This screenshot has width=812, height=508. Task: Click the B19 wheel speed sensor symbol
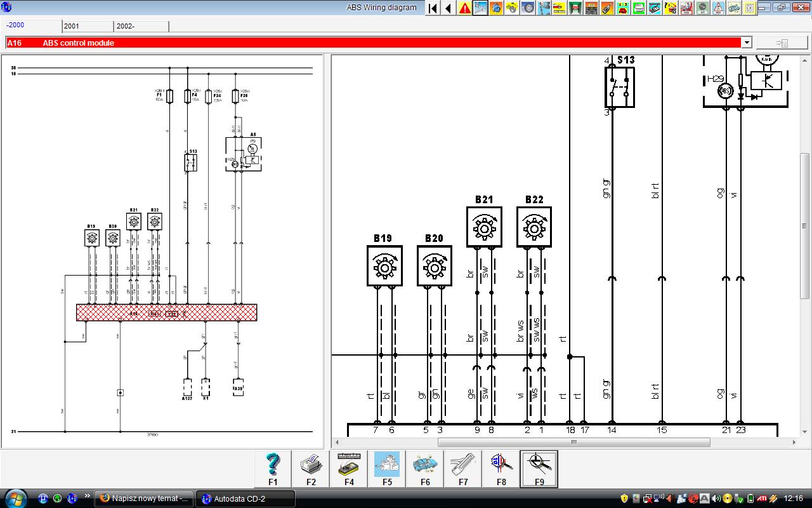click(x=384, y=267)
